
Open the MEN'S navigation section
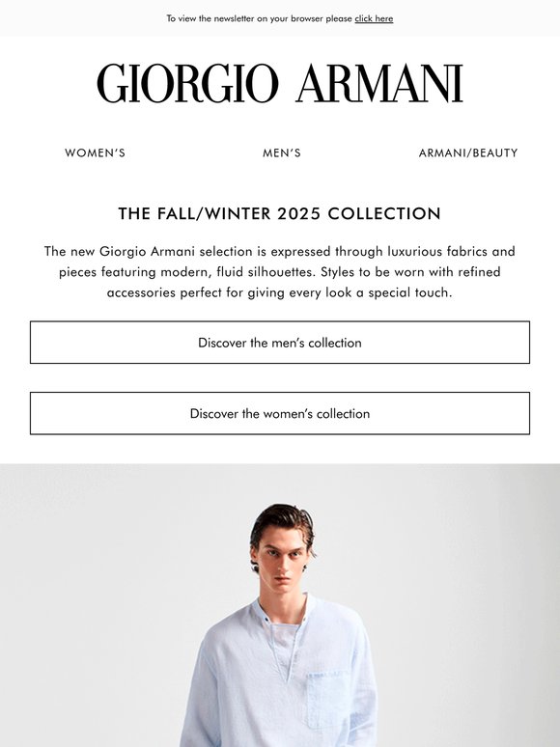(x=282, y=152)
